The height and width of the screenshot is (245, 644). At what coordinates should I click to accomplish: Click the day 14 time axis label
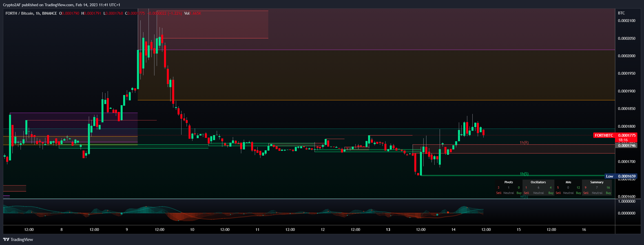click(x=453, y=229)
